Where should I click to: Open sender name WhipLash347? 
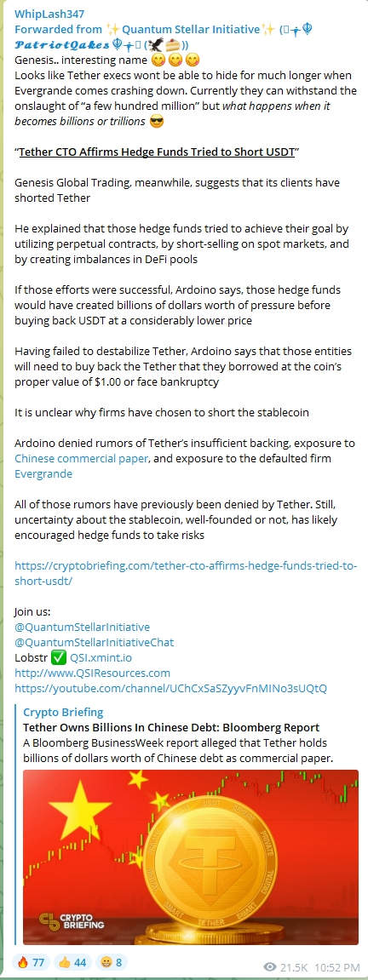click(x=49, y=14)
